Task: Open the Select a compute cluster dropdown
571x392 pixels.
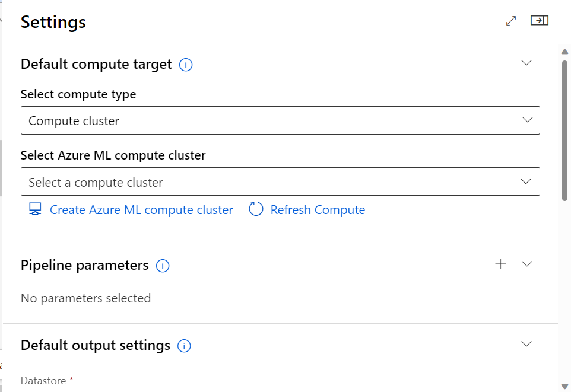Action: pyautogui.click(x=280, y=182)
